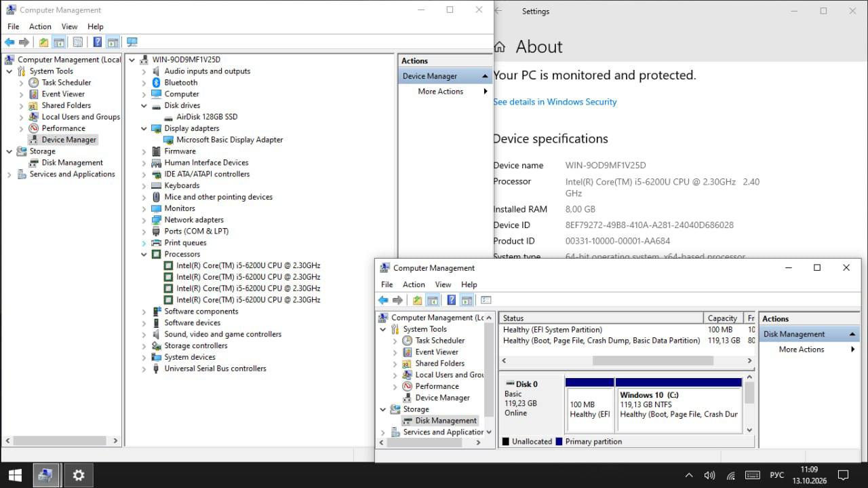The width and height of the screenshot is (868, 488).
Task: Click Help icon in Disk Management window toolbar
Action: (x=452, y=300)
